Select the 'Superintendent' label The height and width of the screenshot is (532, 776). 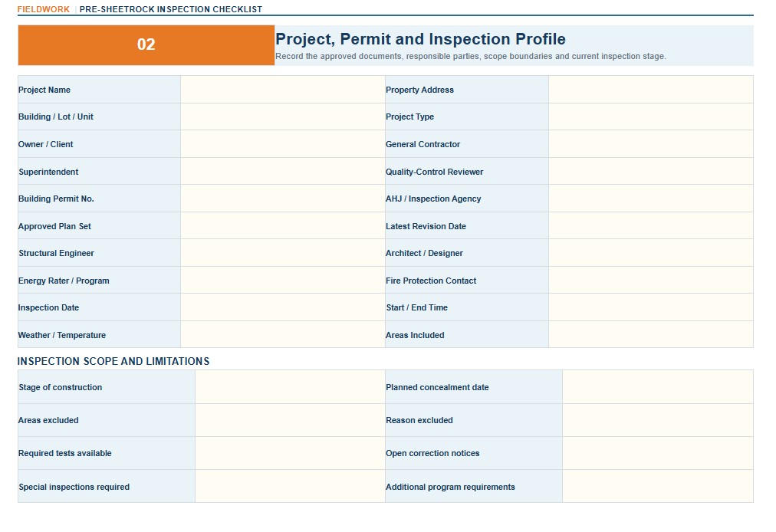click(x=48, y=172)
